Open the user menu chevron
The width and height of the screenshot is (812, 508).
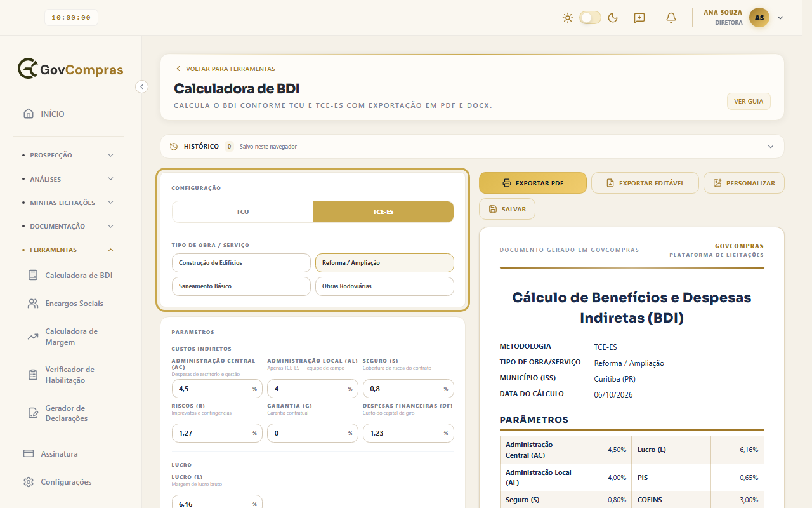pos(780,18)
